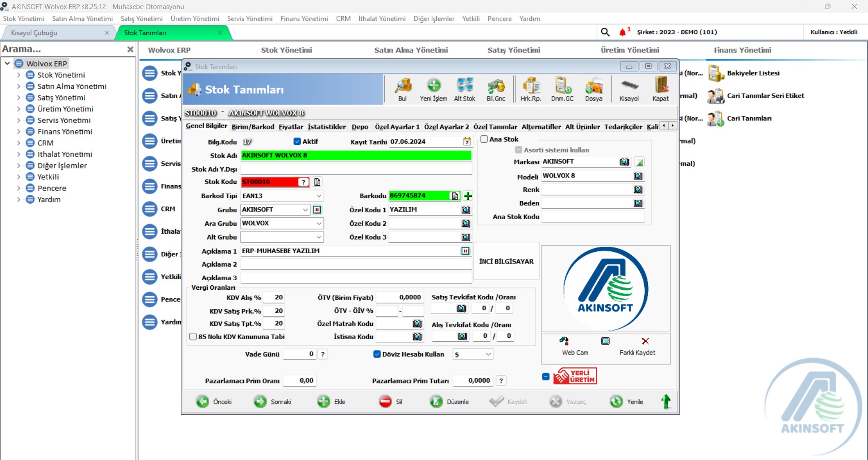
Task: Click green plus next to Barkodu
Action: [468, 196]
